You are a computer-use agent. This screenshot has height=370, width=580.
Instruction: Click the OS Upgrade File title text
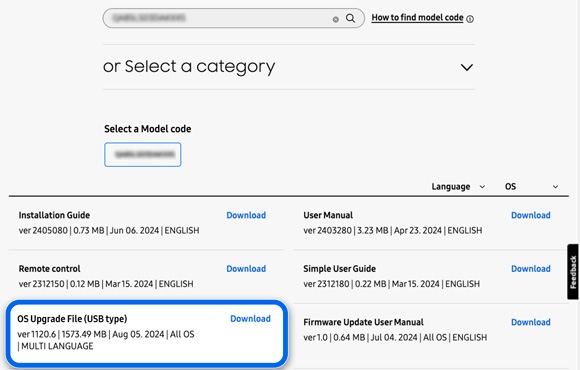coord(72,319)
